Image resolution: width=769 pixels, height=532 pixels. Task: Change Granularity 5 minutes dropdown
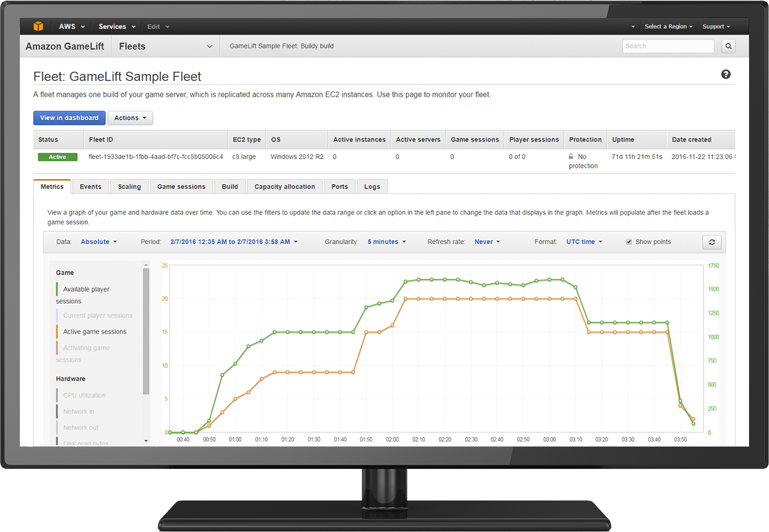[x=386, y=242]
